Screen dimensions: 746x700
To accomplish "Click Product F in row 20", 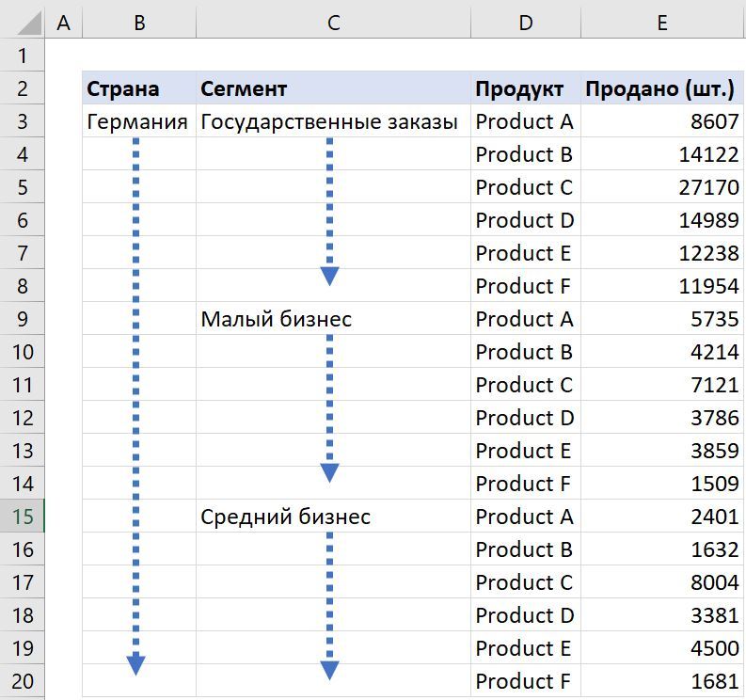I will [526, 681].
